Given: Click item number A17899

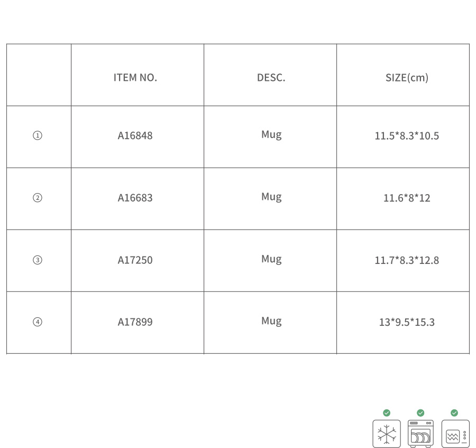Looking at the screenshot, I should (135, 322).
